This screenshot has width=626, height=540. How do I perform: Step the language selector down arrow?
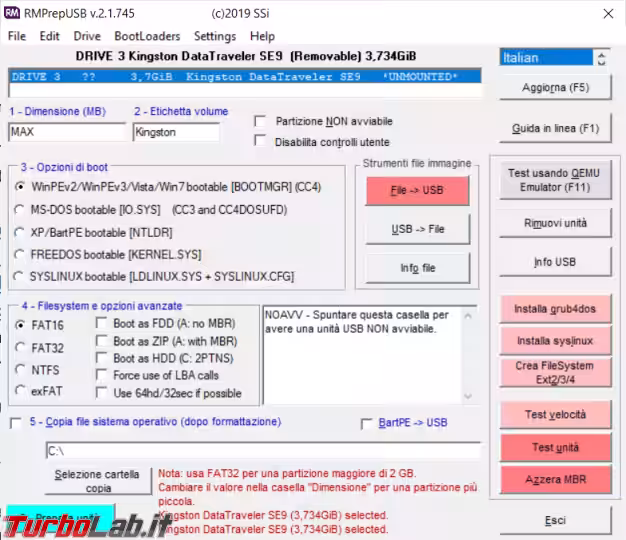pos(602,63)
